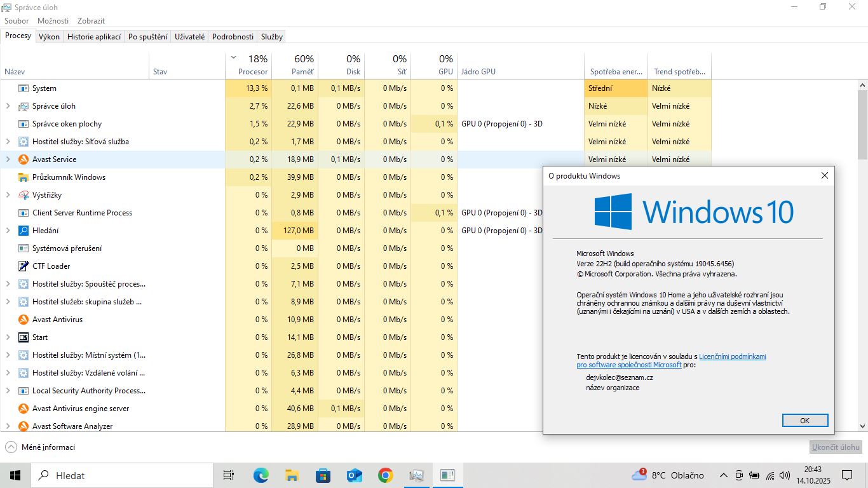Image resolution: width=868 pixels, height=488 pixels.
Task: Click the orange Avast Service icon
Action: pos(24,159)
